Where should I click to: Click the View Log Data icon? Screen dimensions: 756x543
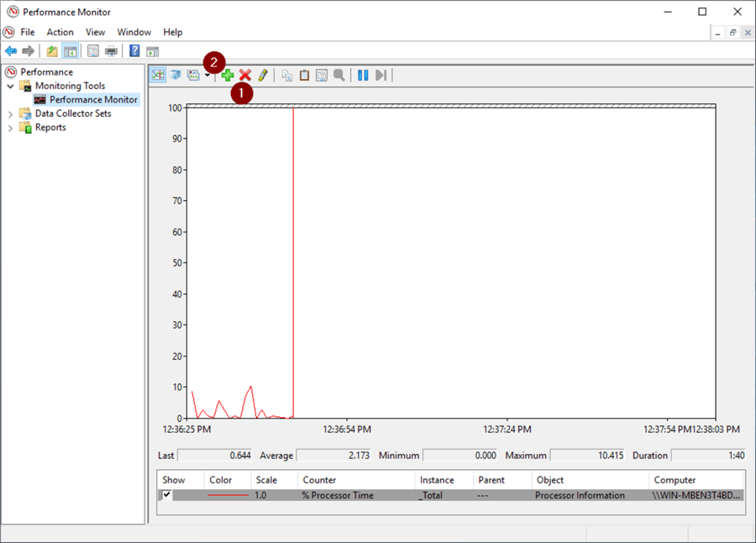click(176, 76)
